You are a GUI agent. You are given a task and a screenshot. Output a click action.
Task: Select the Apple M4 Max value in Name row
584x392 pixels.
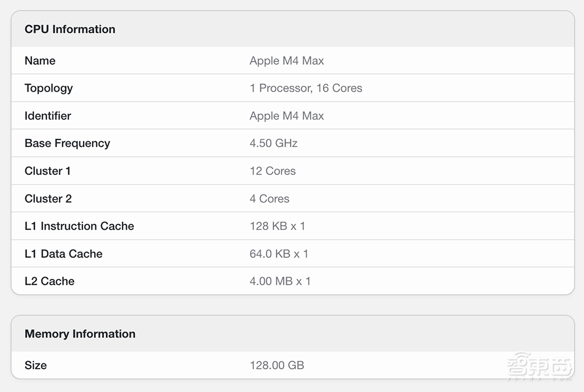tap(286, 61)
